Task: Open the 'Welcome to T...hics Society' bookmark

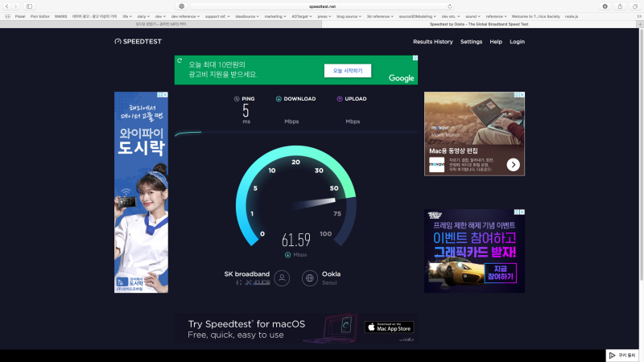Action: pos(535,16)
